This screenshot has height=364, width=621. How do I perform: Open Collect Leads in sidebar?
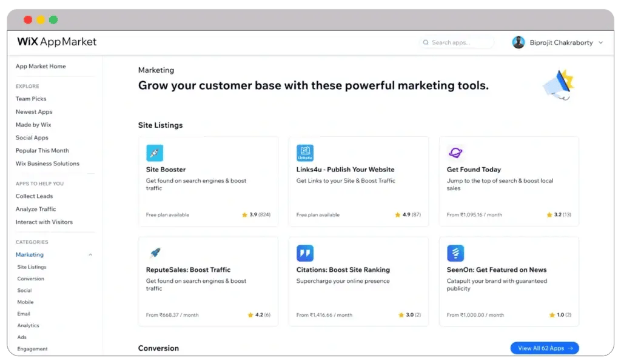click(34, 196)
